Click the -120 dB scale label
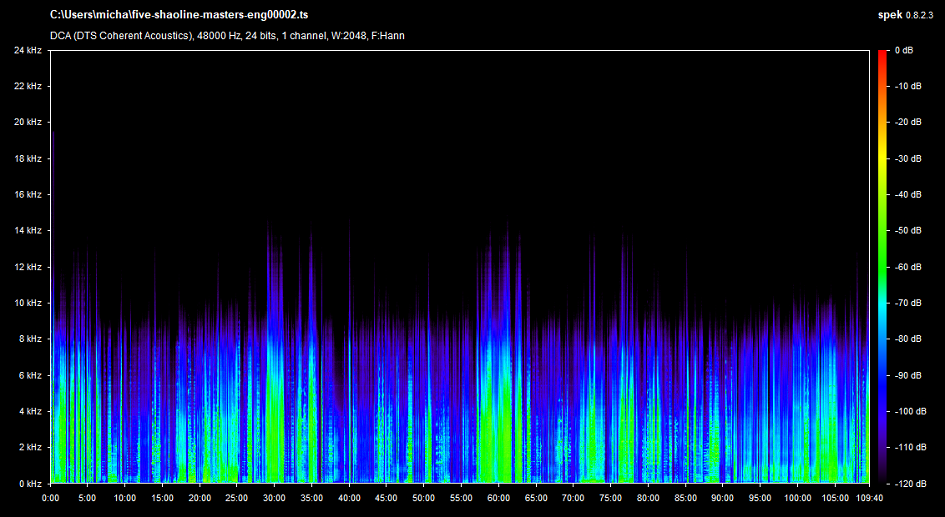945x517 pixels. 909,483
